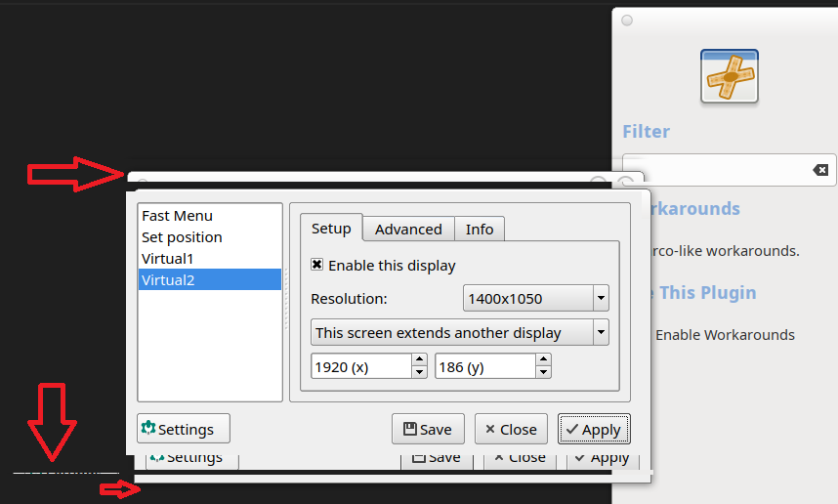Click the plugin window's top-left window button

627,21
